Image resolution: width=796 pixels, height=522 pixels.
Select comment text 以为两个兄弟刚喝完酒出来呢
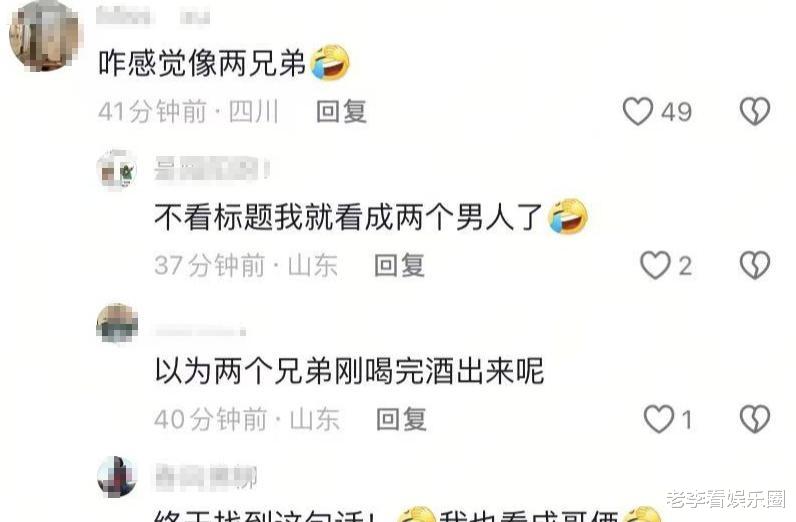[x=349, y=371]
